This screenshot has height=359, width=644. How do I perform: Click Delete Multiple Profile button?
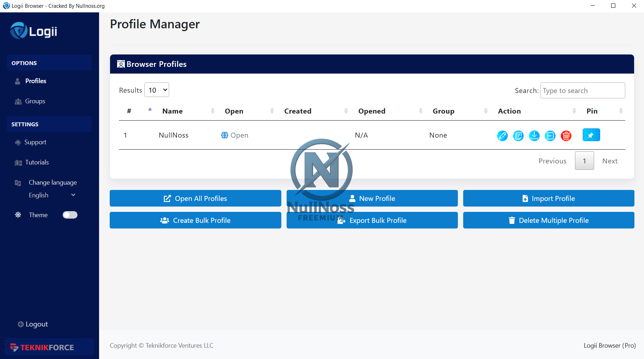(x=549, y=220)
